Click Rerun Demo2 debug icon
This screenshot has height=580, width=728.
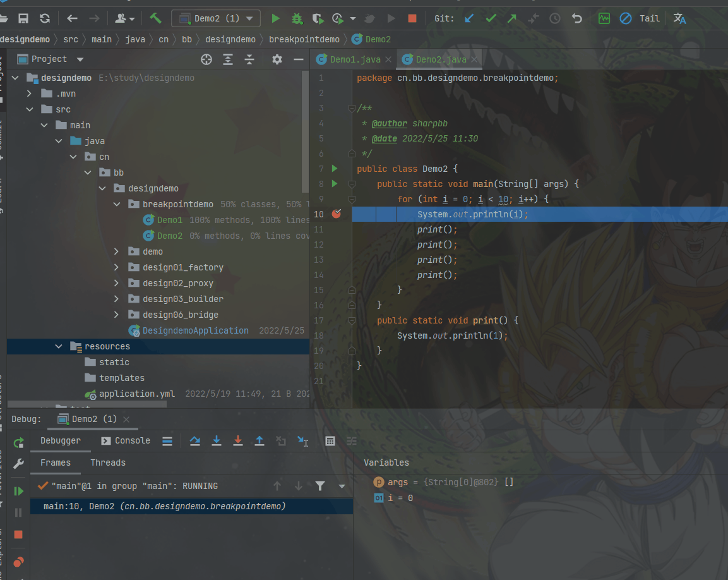tap(18, 443)
